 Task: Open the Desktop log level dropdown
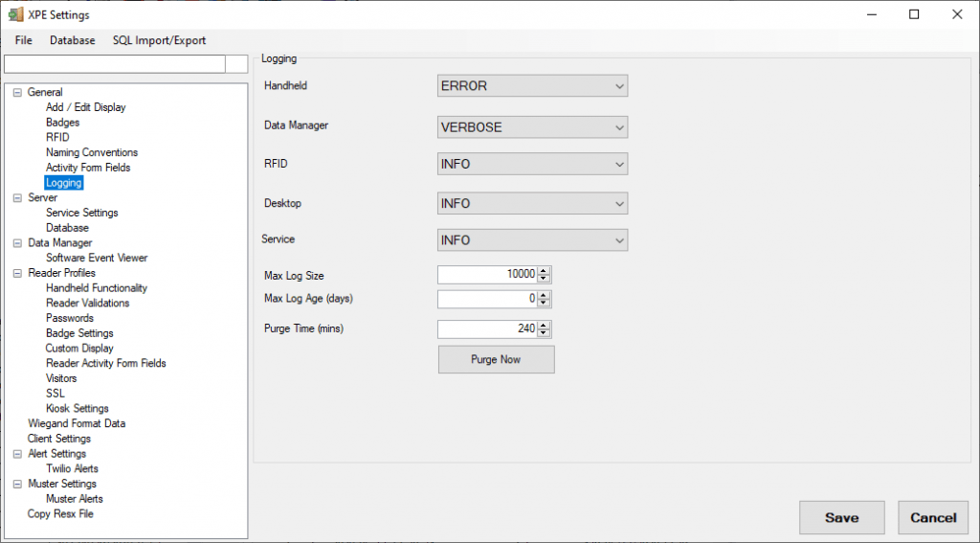tap(532, 203)
